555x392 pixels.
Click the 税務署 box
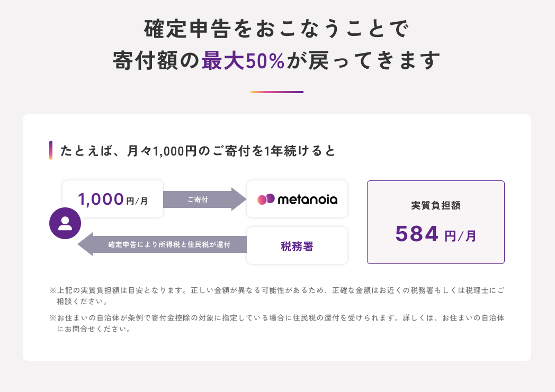tap(297, 245)
